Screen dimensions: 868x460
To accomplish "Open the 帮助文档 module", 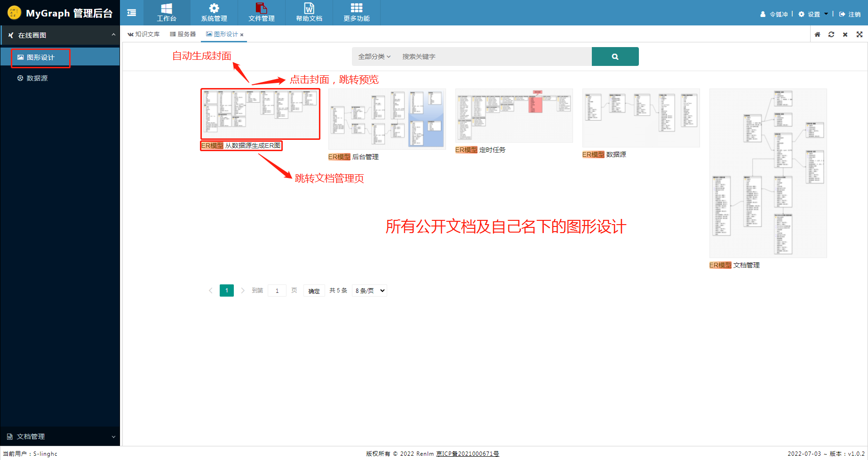I will (309, 13).
